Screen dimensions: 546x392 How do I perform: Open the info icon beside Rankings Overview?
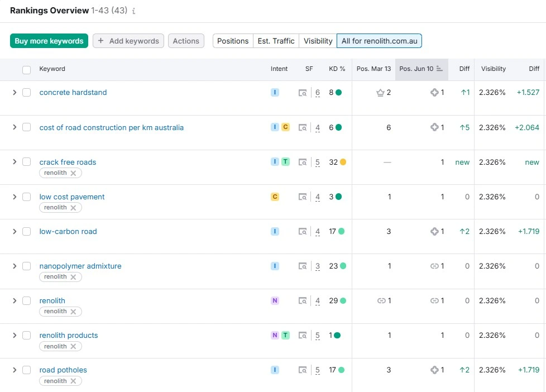point(134,11)
